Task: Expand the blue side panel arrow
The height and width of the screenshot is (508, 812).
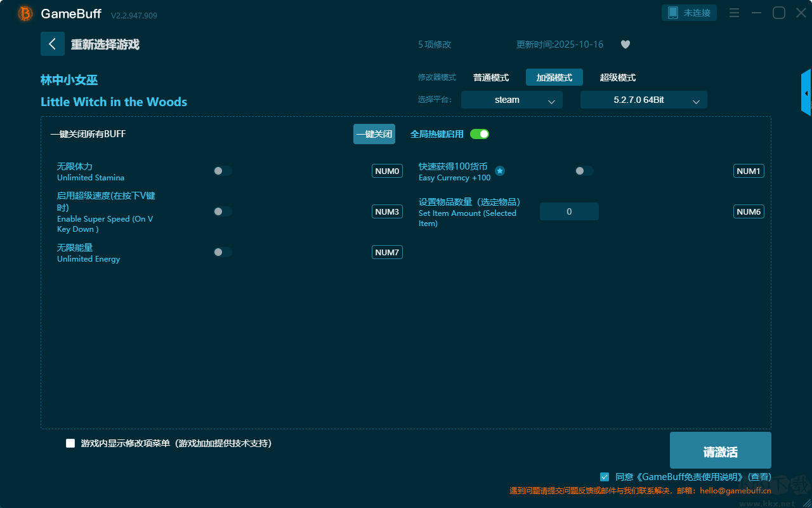Action: pos(806,93)
